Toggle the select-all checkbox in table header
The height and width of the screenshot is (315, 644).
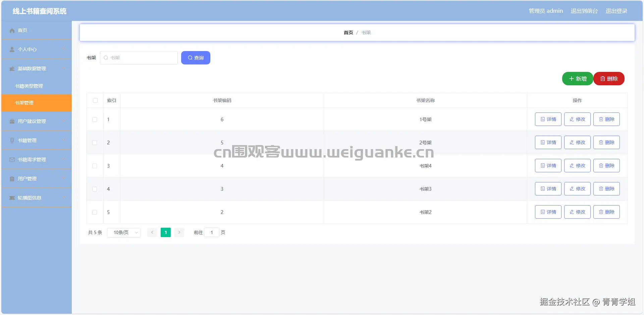(95, 100)
